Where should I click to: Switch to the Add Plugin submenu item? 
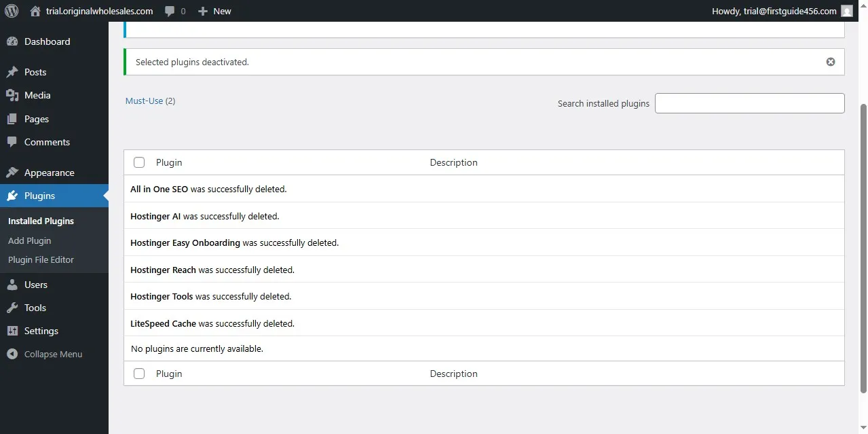click(x=29, y=240)
